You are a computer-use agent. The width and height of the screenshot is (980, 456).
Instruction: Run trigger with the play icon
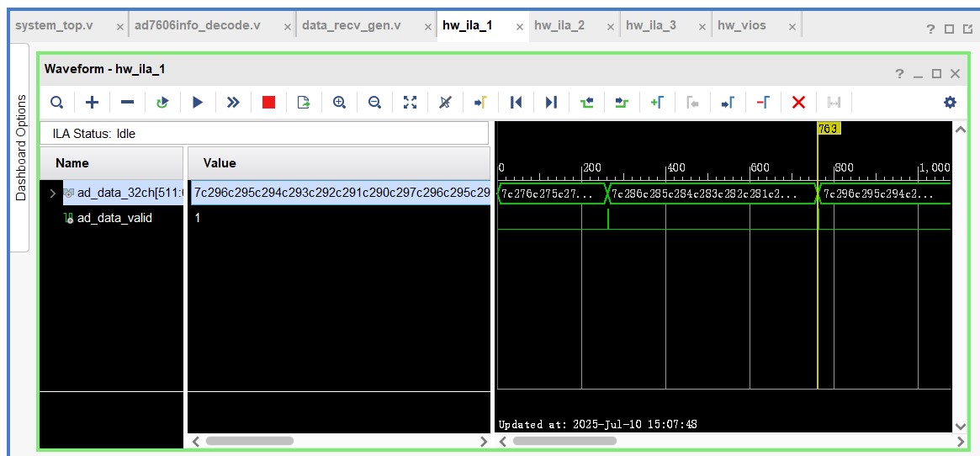click(x=198, y=103)
